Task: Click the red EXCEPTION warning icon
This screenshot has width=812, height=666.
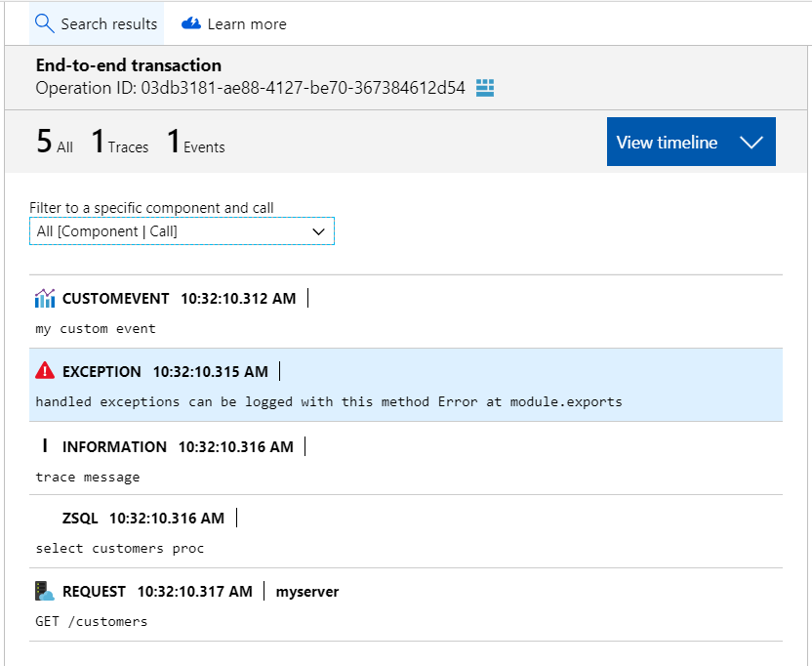Action: pos(44,371)
